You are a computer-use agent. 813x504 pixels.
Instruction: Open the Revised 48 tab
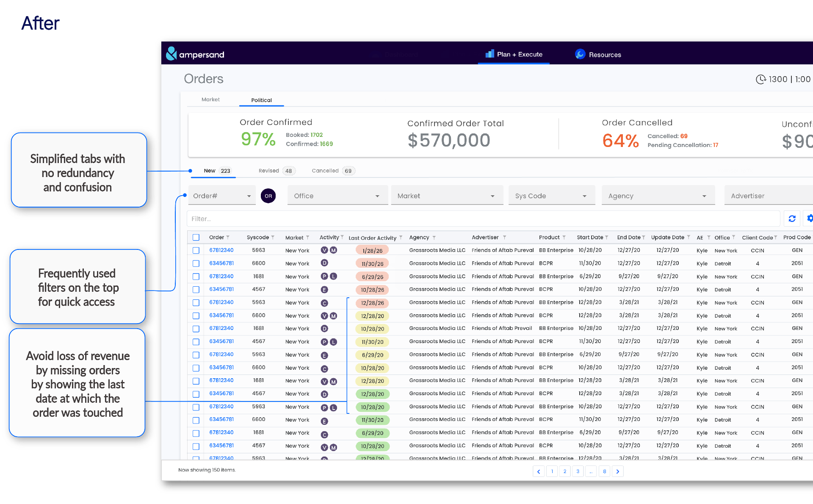pyautogui.click(x=277, y=171)
